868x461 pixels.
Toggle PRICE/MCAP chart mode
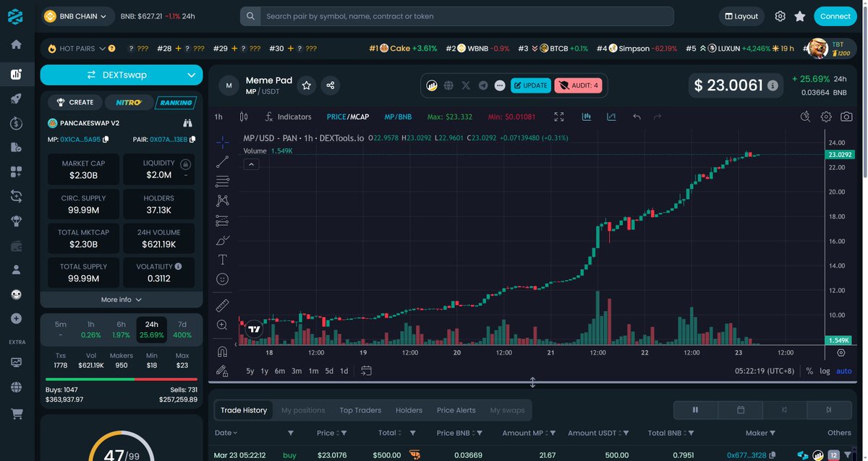pyautogui.click(x=348, y=117)
